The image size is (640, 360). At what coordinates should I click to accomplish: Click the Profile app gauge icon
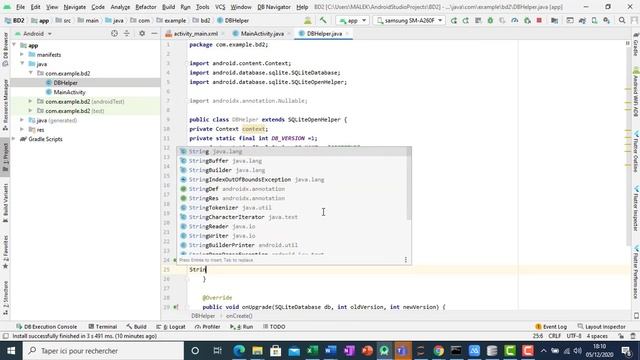pyautogui.click(x=515, y=20)
